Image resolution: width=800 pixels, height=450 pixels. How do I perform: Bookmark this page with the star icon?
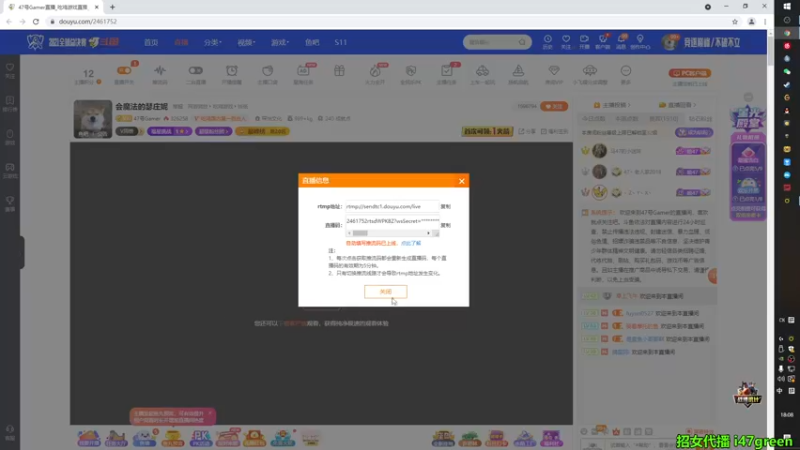(x=735, y=21)
